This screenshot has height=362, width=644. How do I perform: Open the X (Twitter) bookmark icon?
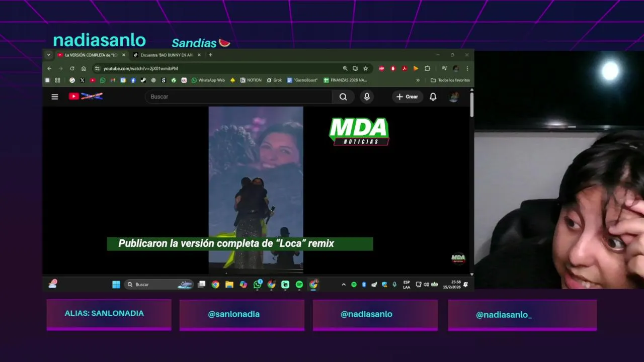pyautogui.click(x=83, y=80)
